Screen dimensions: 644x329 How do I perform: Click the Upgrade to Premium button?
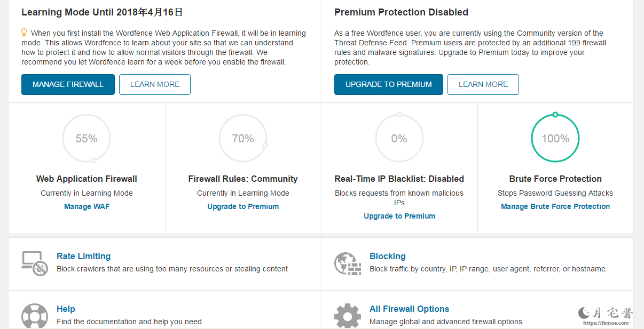[389, 84]
